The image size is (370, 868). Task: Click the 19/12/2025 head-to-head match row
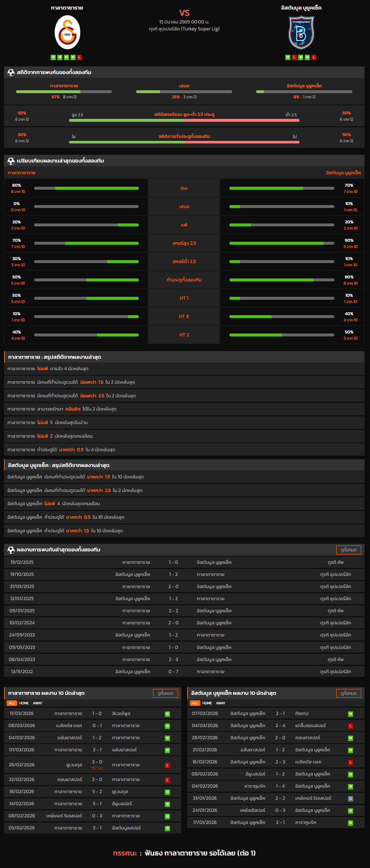184,562
